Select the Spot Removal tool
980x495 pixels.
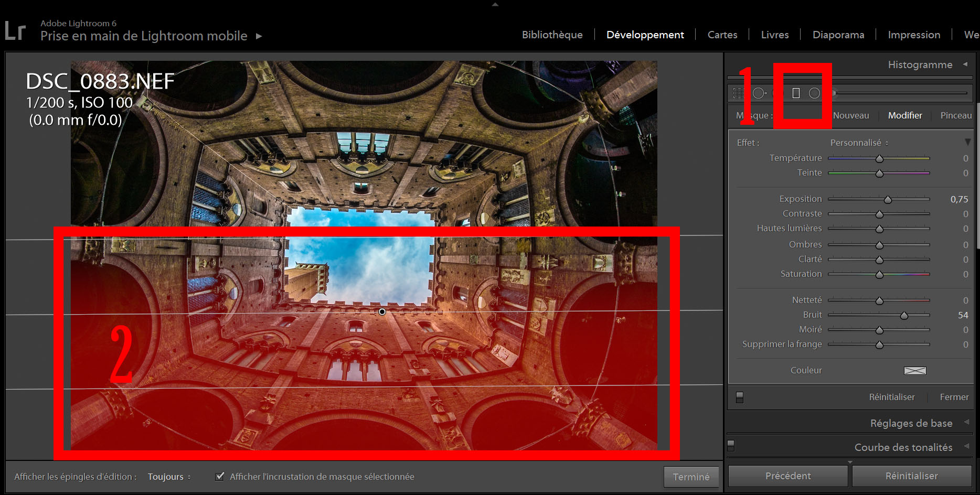[x=759, y=93]
